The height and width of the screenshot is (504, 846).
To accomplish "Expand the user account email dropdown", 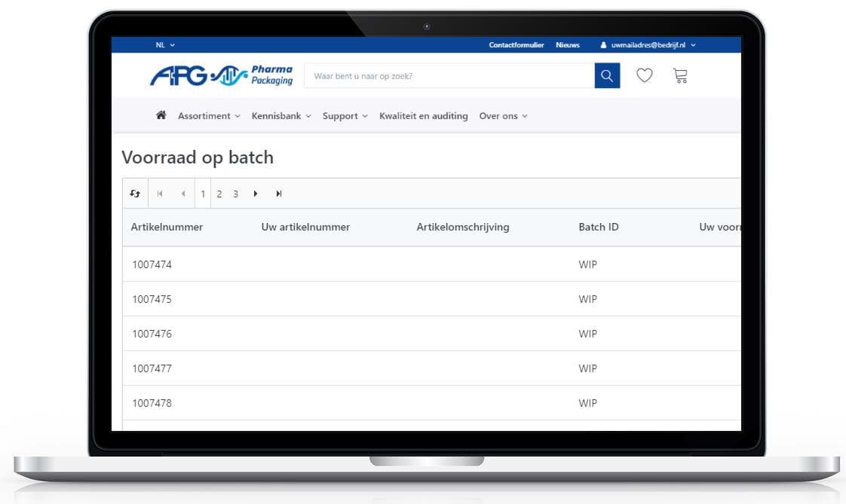I will (x=648, y=45).
